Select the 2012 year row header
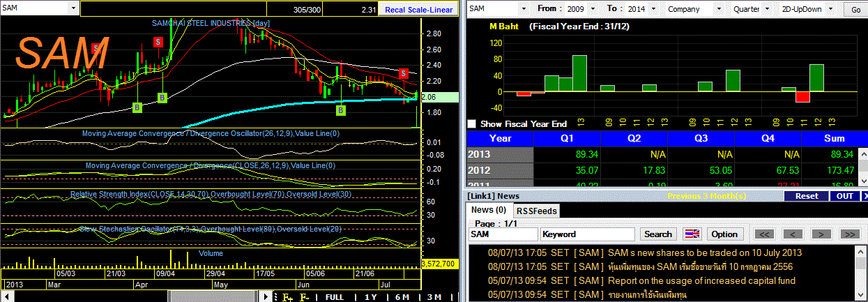Viewport: 868px width, 302px height. pos(500,170)
